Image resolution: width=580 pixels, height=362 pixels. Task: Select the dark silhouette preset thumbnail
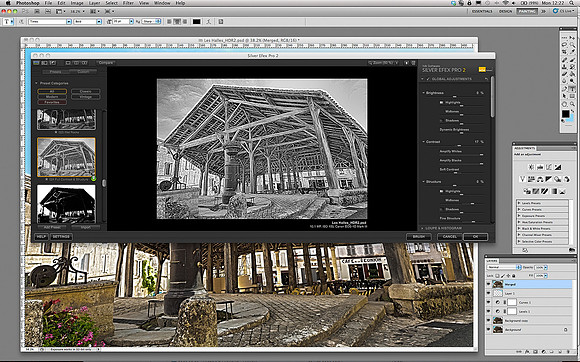(x=66, y=204)
